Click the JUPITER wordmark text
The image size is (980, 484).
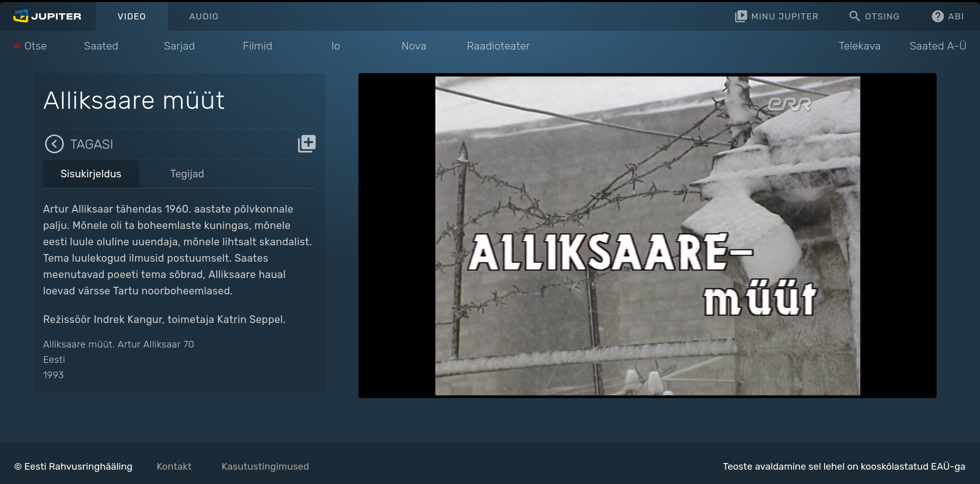click(x=56, y=16)
